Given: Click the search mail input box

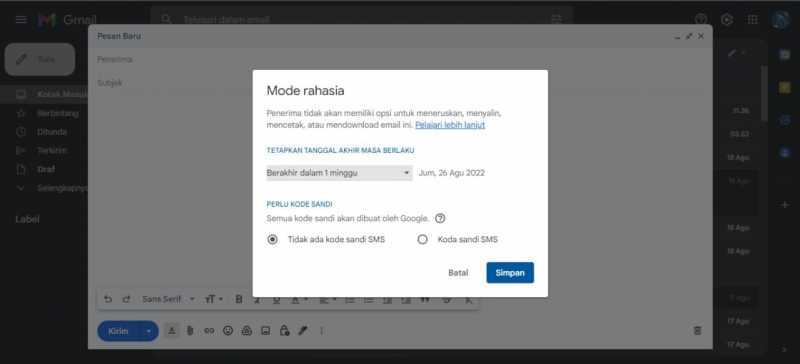Looking at the screenshot, I should click(362, 19).
